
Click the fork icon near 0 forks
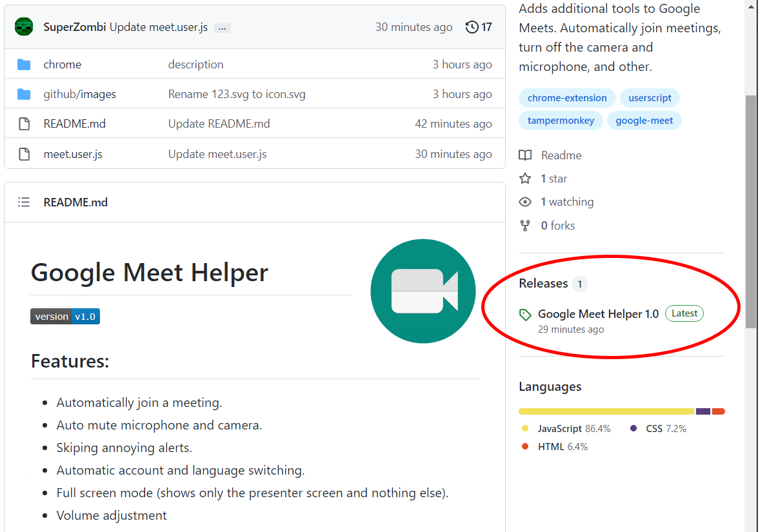[x=525, y=225]
